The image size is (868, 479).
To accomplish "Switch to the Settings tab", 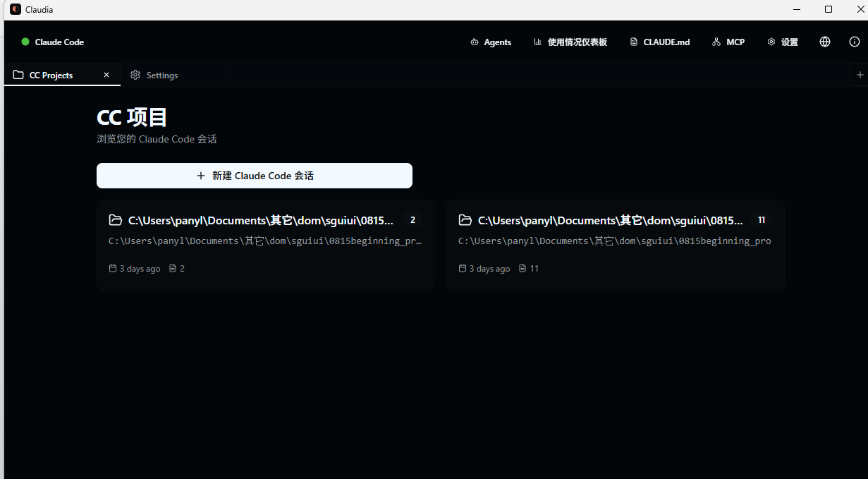I will pyautogui.click(x=154, y=75).
